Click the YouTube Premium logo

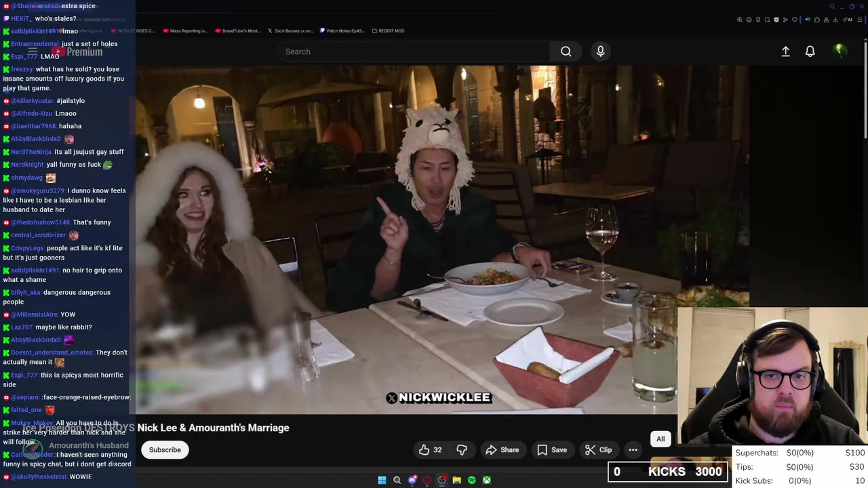[76, 52]
